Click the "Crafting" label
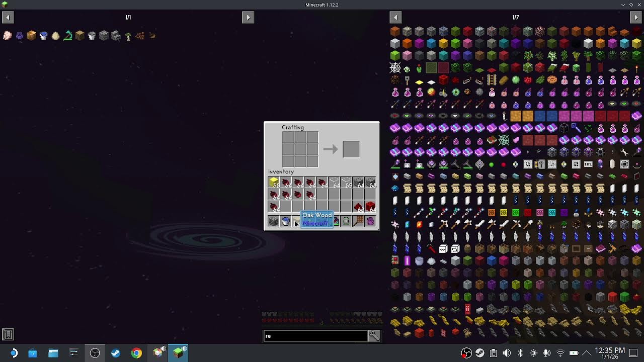Image resolution: width=644 pixels, height=362 pixels. click(293, 128)
